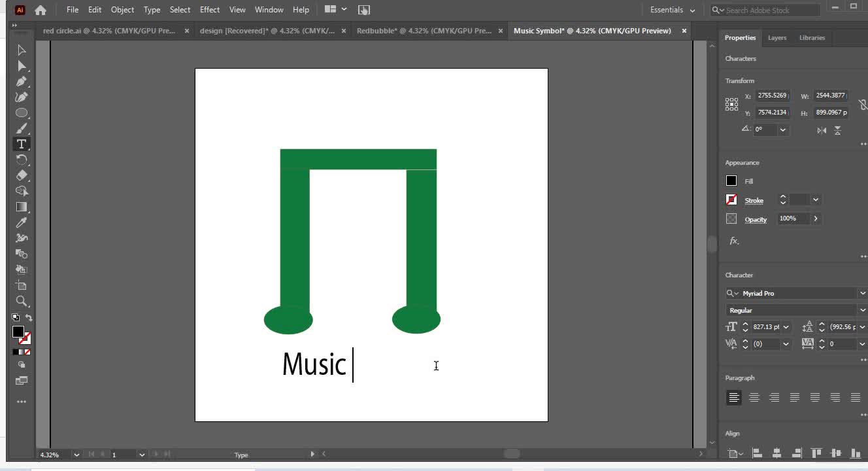Open the zoom level dropdown

(x=76, y=455)
